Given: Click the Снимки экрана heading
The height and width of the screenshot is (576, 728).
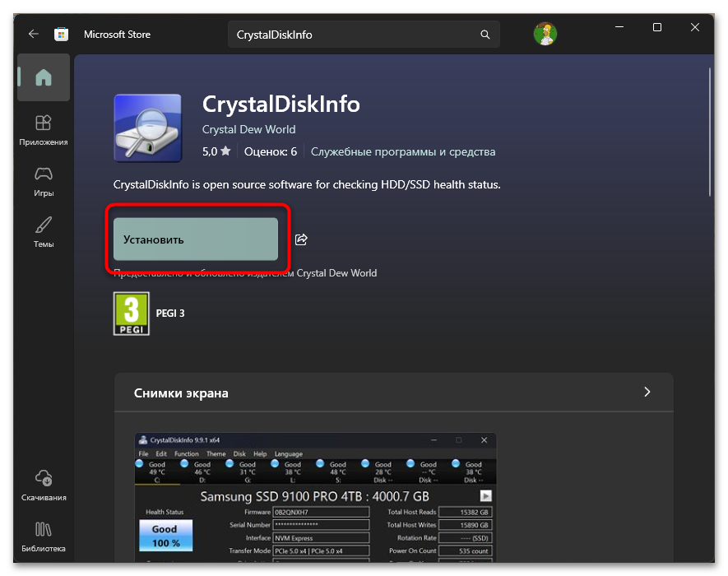Looking at the screenshot, I should coord(181,393).
